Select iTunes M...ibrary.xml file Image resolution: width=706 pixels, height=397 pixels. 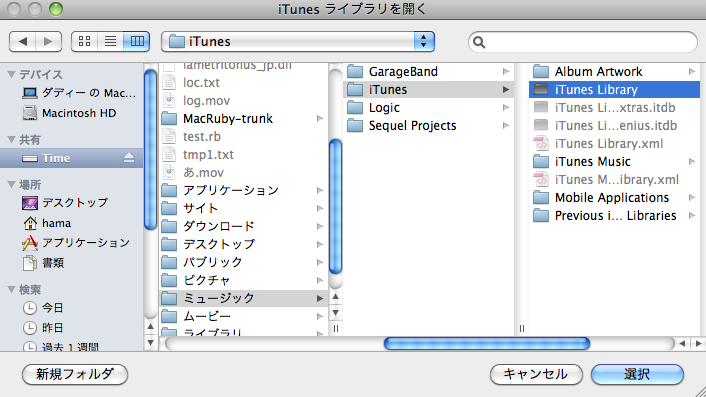pyautogui.click(x=614, y=180)
